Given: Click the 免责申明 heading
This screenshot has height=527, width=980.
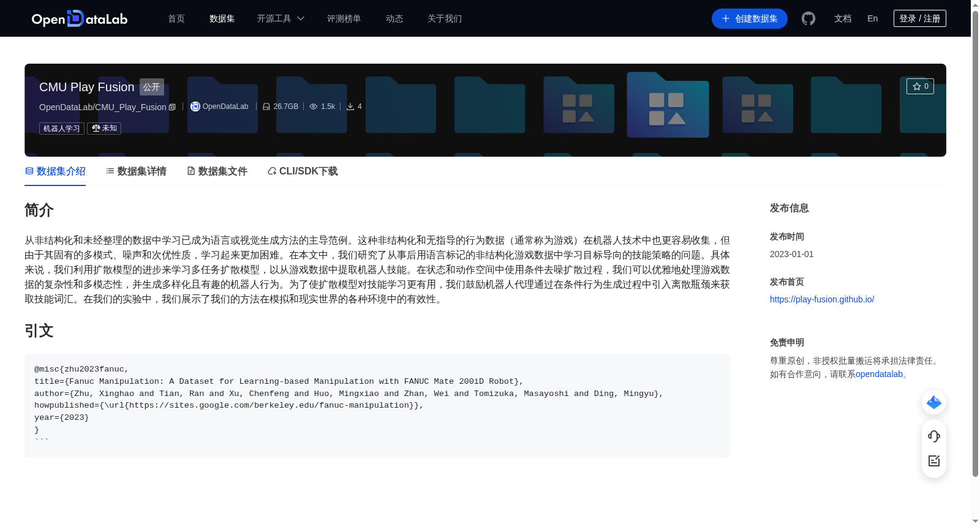Looking at the screenshot, I should [787, 343].
